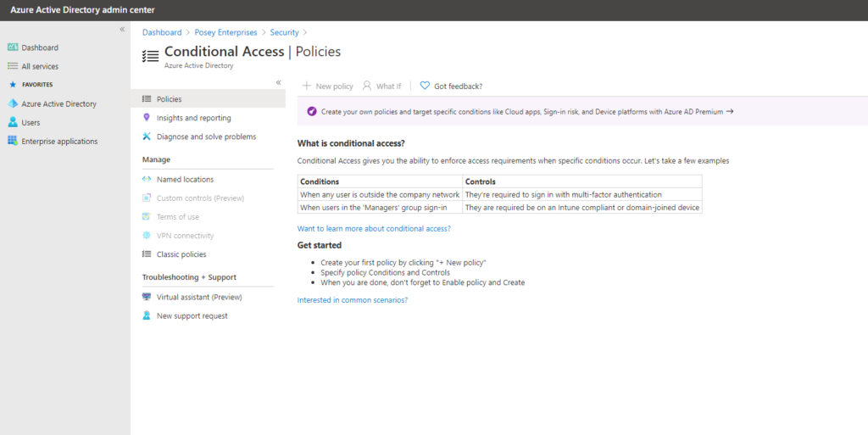Click Interested in common scenarios link
Viewport: 868px width, 435px height.
tap(352, 300)
